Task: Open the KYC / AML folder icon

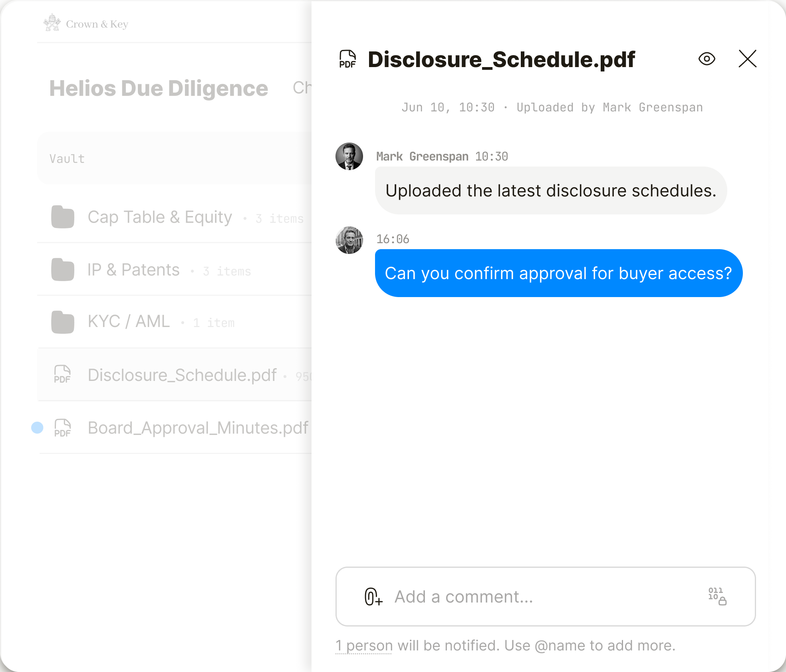Action: (62, 321)
